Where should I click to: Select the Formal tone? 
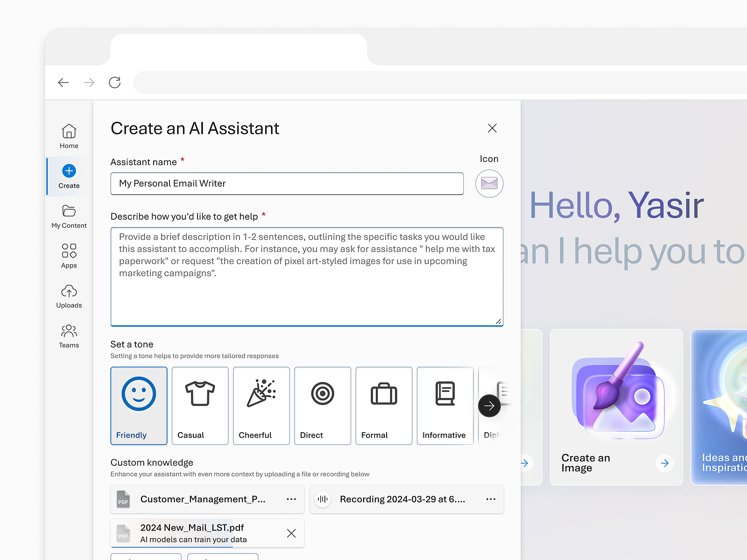383,406
